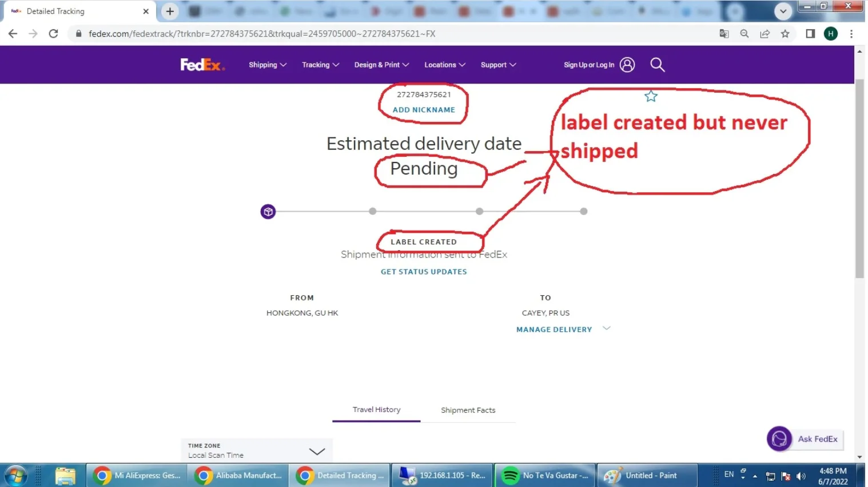The image size is (868, 487).
Task: Click the FedEx logo
Action: pos(202,65)
